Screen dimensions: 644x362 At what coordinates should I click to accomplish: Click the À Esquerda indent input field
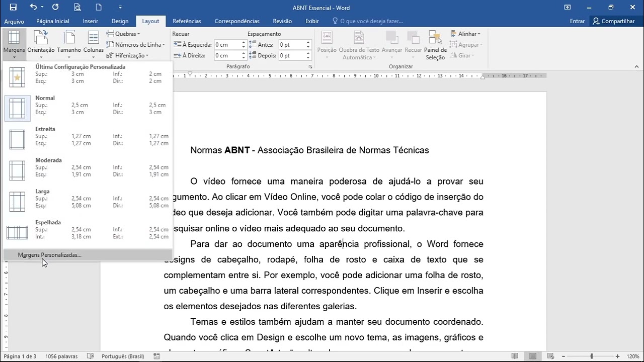tap(227, 45)
